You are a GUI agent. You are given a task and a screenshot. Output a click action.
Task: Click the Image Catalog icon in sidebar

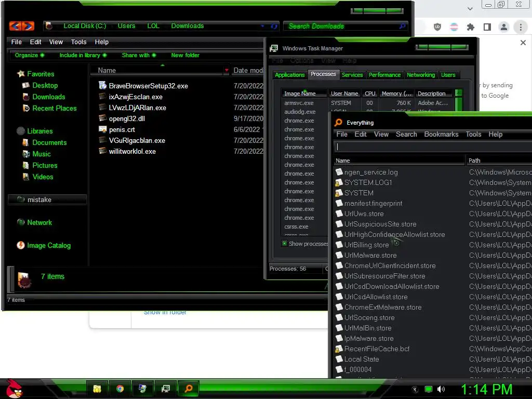click(21, 245)
